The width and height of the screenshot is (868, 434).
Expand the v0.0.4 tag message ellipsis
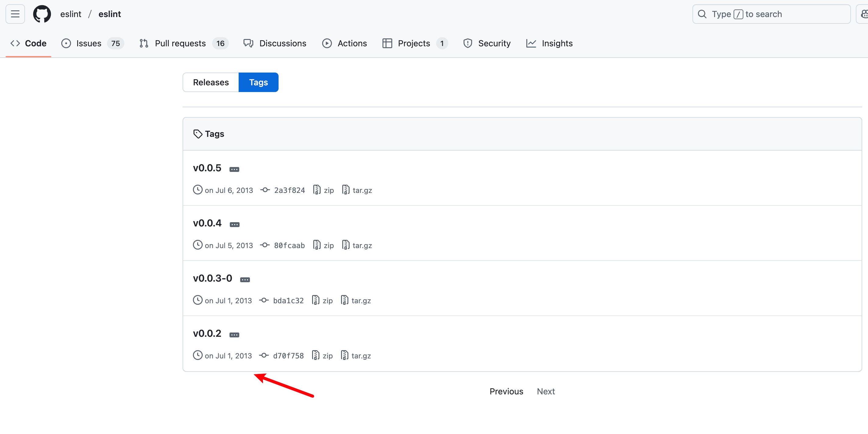234,225
